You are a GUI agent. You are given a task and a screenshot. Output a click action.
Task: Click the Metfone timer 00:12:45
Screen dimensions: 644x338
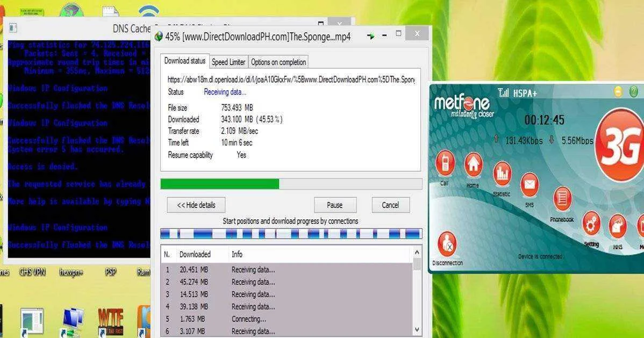(545, 120)
